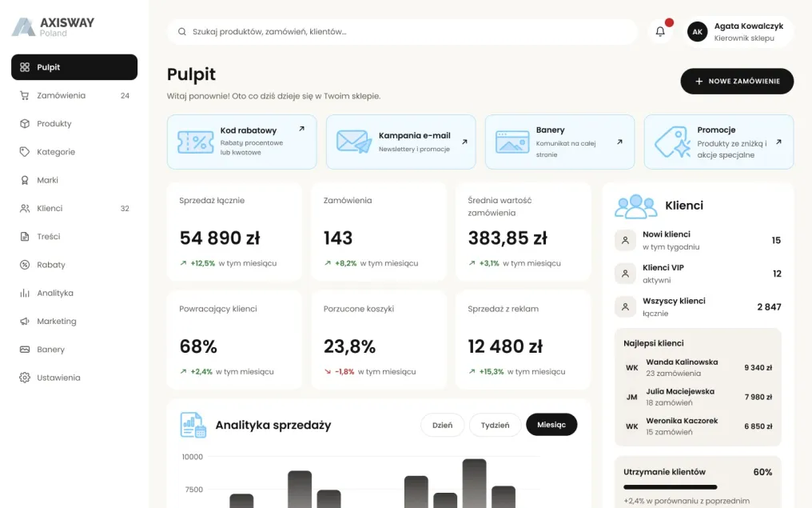The height and width of the screenshot is (508, 812).
Task: Click the Treści document icon
Action: [x=24, y=236]
